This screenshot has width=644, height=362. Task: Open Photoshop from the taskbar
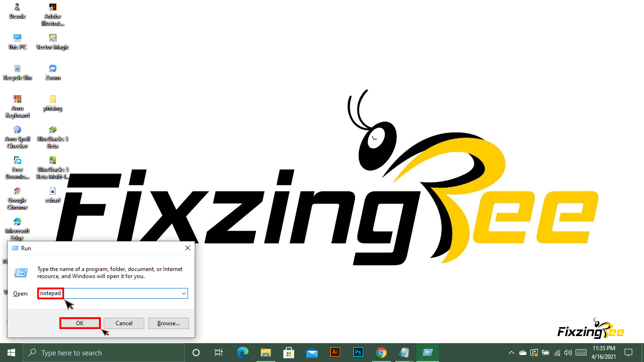click(x=358, y=353)
